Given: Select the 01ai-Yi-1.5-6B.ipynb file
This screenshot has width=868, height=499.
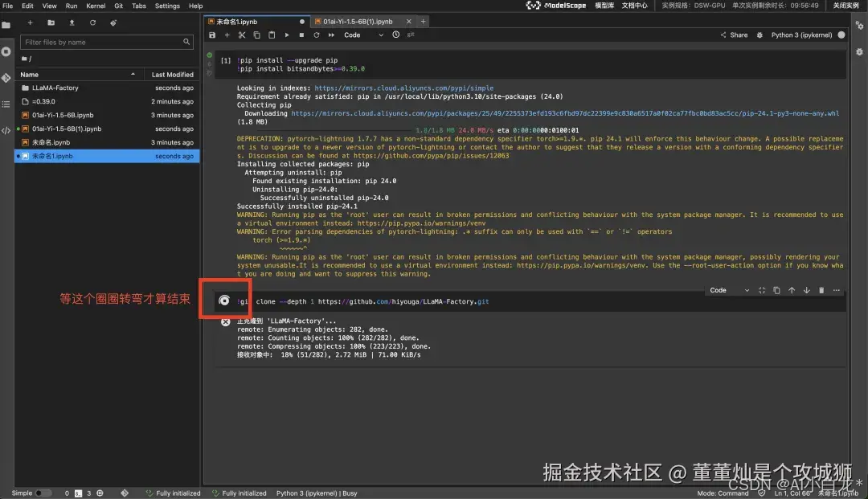Looking at the screenshot, I should tap(108, 115).
